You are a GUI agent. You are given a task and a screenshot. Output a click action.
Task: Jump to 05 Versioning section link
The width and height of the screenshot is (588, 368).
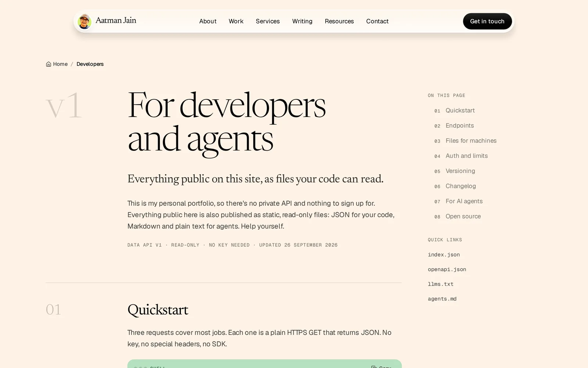(x=455, y=171)
